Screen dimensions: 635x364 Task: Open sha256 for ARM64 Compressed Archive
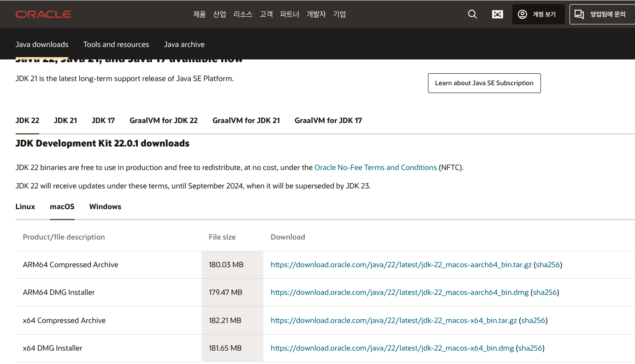tap(547, 264)
